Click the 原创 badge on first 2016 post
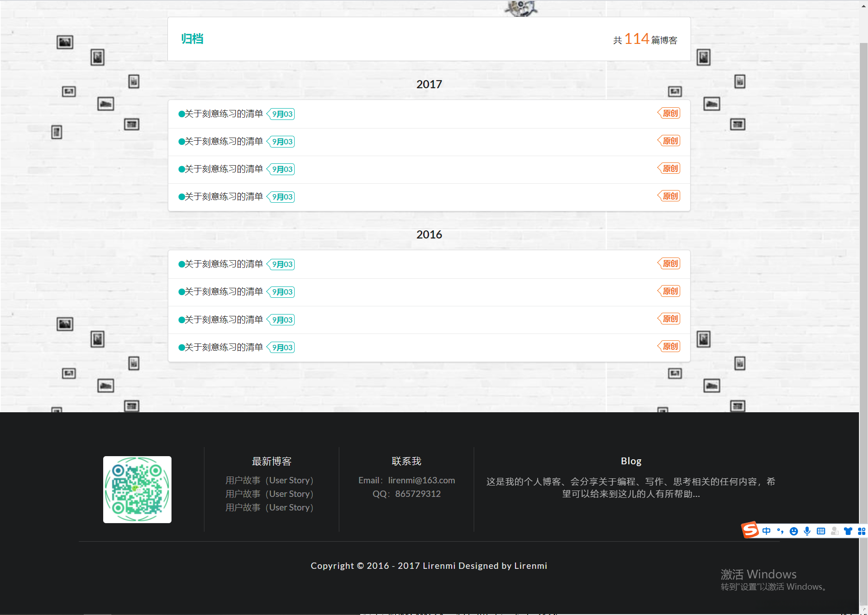Viewport: 868px width, 615px height. pyautogui.click(x=669, y=263)
